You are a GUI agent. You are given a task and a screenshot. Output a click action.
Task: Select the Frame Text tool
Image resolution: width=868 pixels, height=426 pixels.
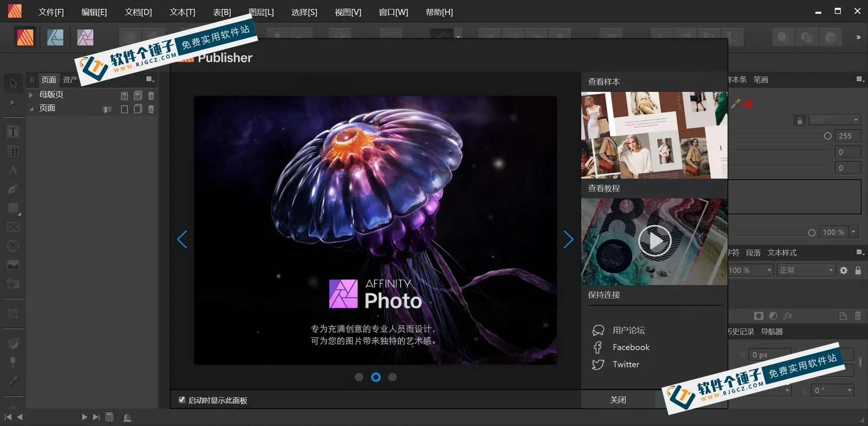pyautogui.click(x=13, y=131)
